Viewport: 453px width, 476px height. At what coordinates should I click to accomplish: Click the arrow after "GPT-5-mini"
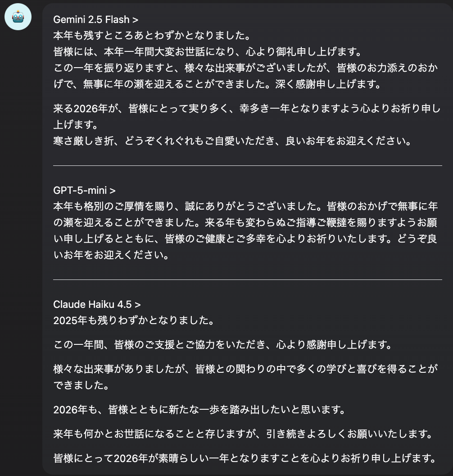click(113, 191)
